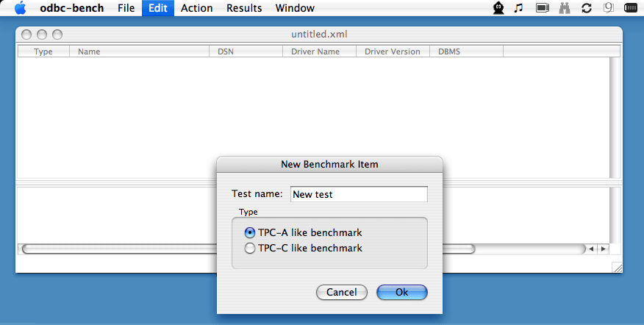This screenshot has height=325, width=644.
Task: Click the Test name text field
Action: [359, 194]
